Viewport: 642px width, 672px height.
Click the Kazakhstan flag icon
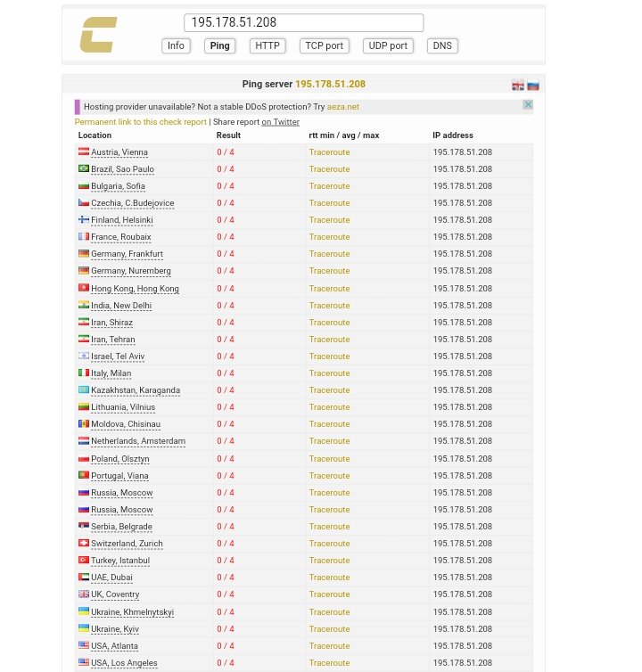click(x=84, y=389)
